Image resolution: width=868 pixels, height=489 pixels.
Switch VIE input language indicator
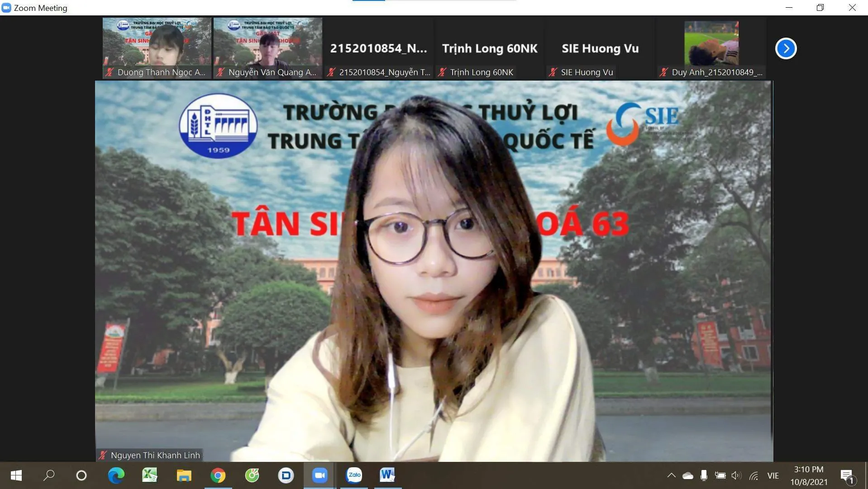(x=773, y=475)
